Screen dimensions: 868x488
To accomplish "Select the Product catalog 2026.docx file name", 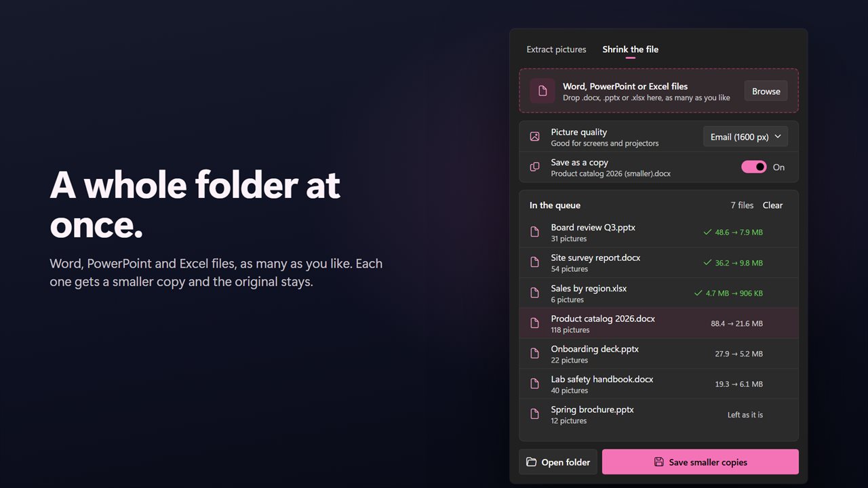I will click(x=603, y=319).
